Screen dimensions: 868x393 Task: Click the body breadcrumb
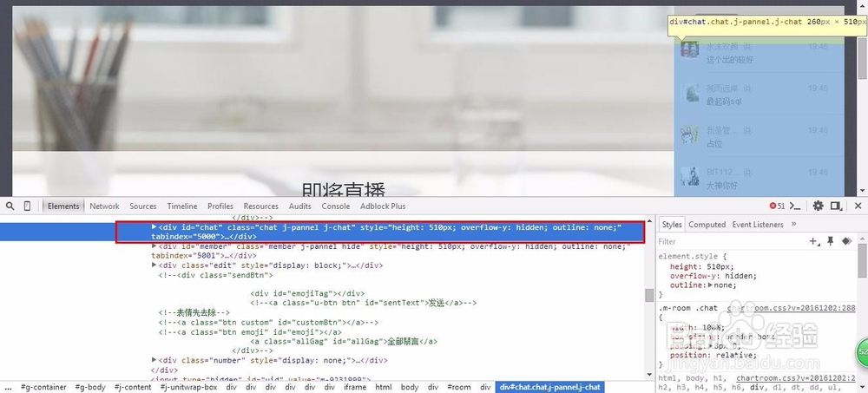[x=410, y=387]
